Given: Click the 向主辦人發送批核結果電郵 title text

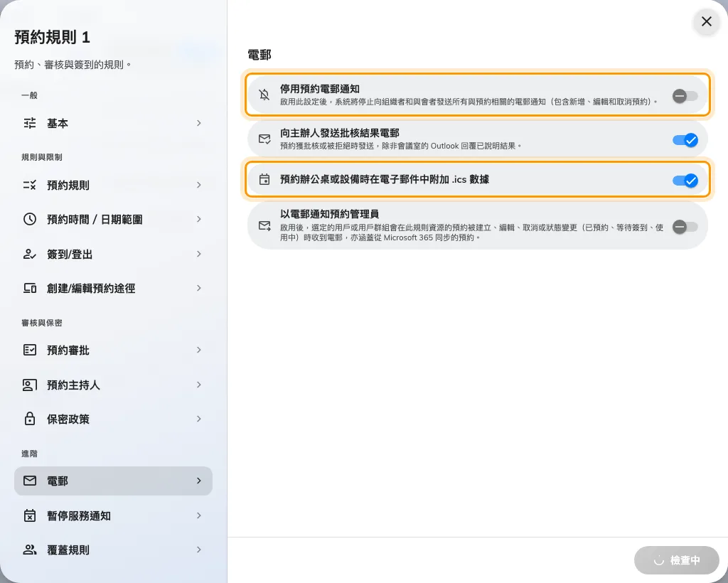Looking at the screenshot, I should (x=339, y=133).
